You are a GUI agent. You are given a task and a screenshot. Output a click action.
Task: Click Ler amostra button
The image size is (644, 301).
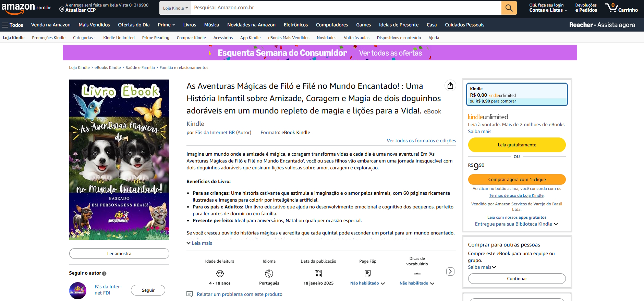coord(119,254)
